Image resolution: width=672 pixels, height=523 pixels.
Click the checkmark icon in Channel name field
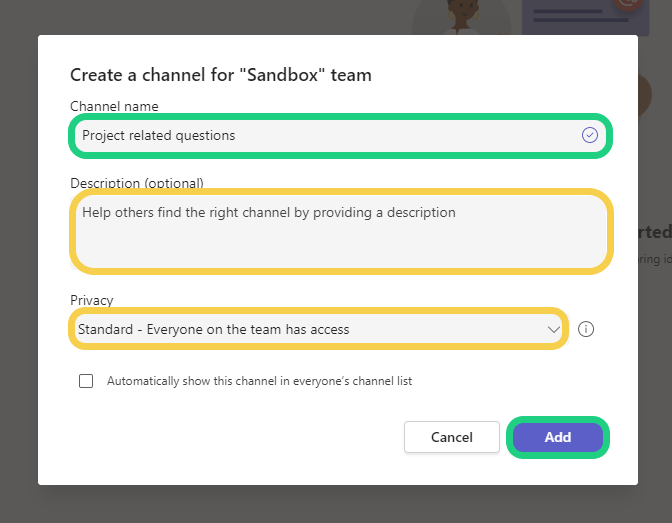589,135
